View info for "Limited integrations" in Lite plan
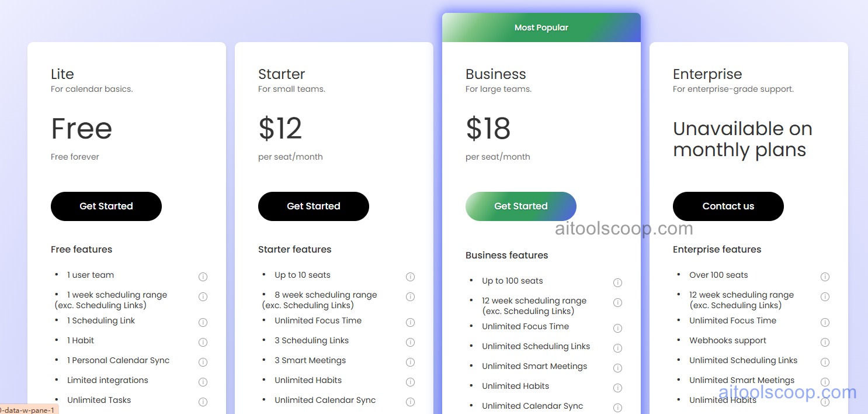Image resolution: width=868 pixels, height=414 pixels. (203, 382)
